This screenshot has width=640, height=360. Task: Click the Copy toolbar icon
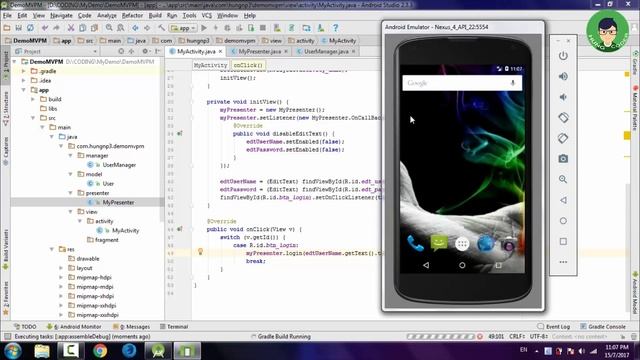(x=82, y=28)
